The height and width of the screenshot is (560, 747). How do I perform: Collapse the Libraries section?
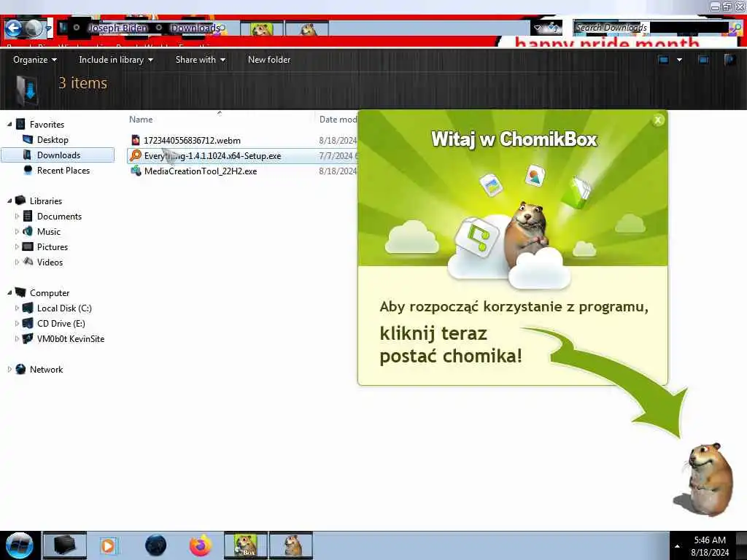(9, 201)
